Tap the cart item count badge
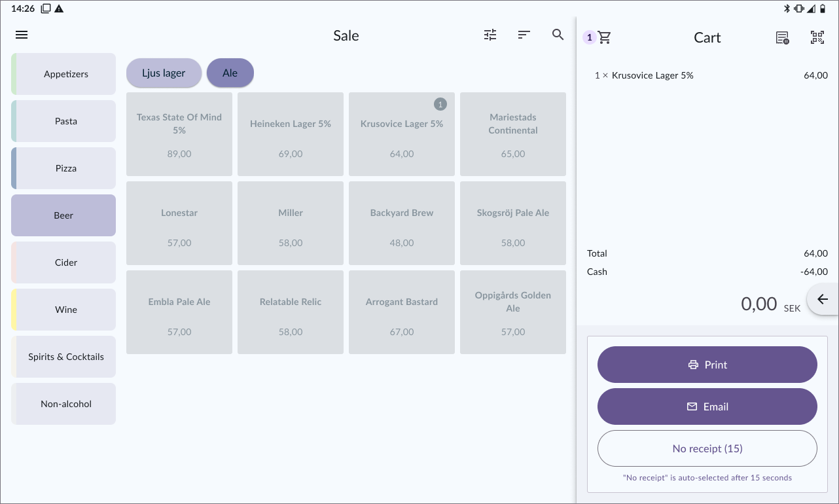The height and width of the screenshot is (504, 839). point(590,38)
